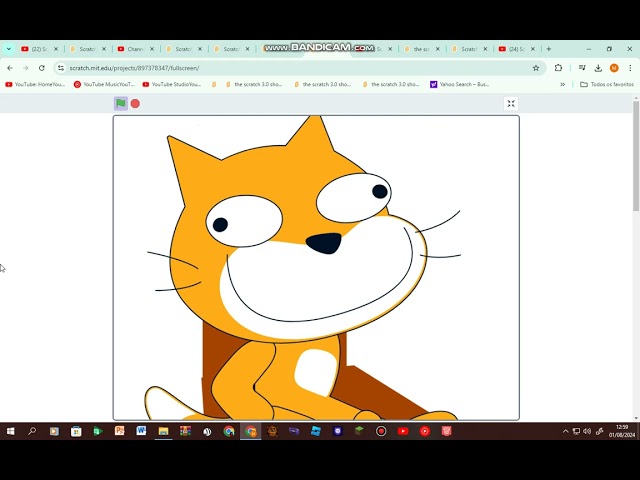Exit Scratch fullscreen with collapse arrows icon
Screen dimensions: 640x480
511,104
